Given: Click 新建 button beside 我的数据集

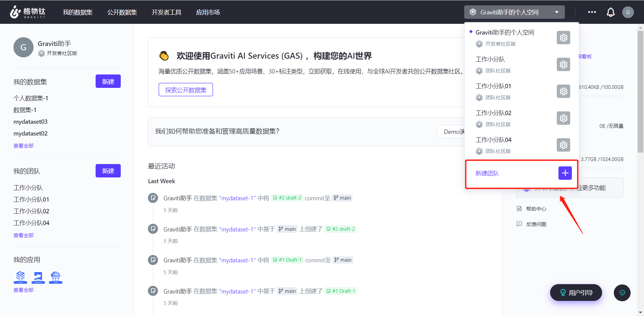Looking at the screenshot, I should tap(108, 81).
